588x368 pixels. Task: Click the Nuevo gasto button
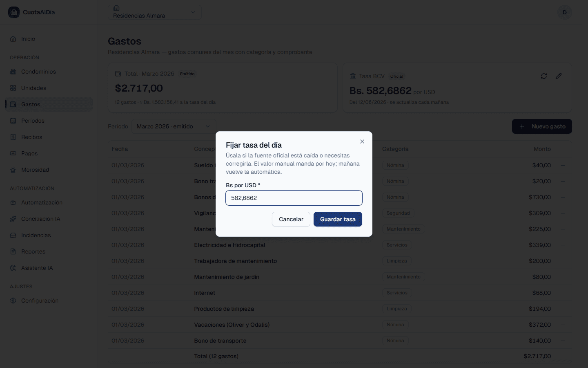click(x=542, y=126)
